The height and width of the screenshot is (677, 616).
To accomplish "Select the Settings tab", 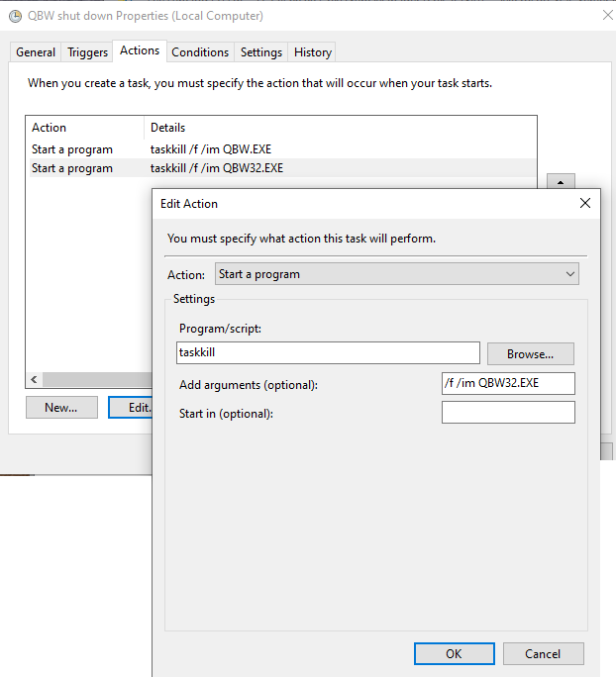I will click(261, 52).
